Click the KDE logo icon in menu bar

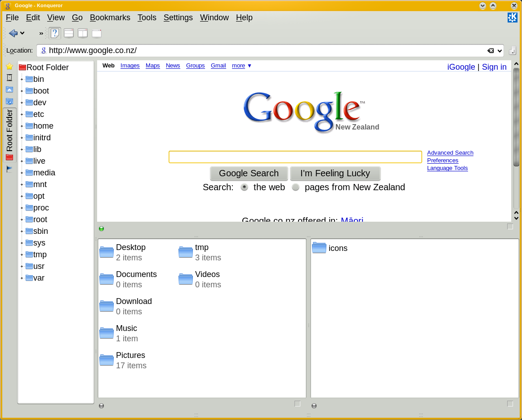click(513, 18)
